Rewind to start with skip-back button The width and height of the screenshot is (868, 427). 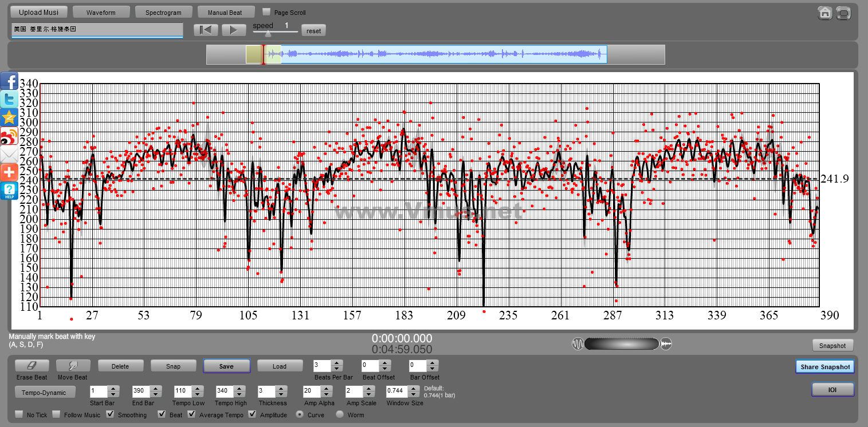(x=206, y=30)
